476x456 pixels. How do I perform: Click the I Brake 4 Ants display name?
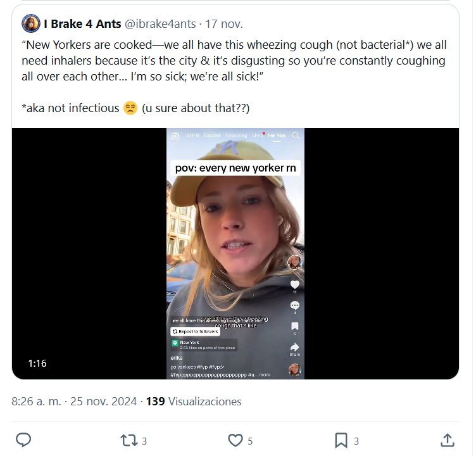coord(82,24)
